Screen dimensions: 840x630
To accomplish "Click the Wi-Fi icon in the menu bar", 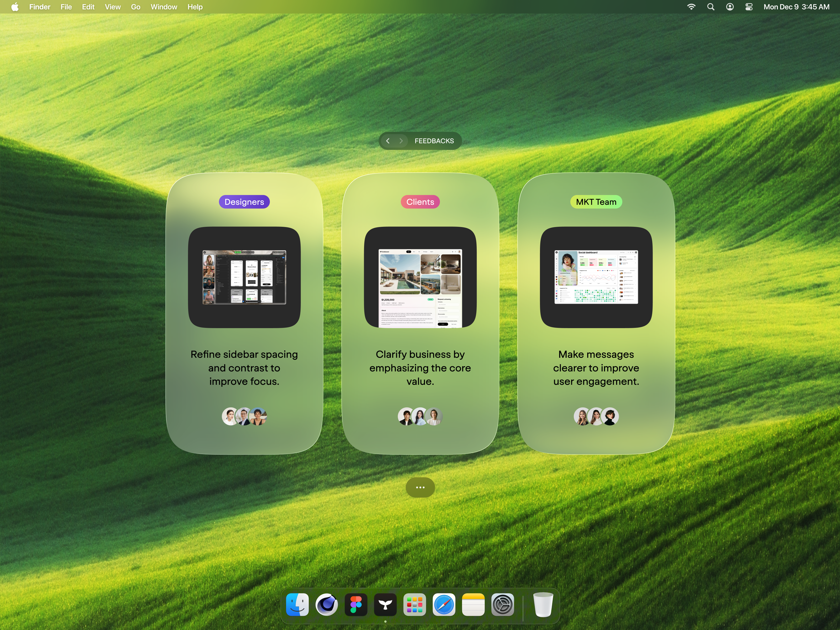I will (x=691, y=7).
